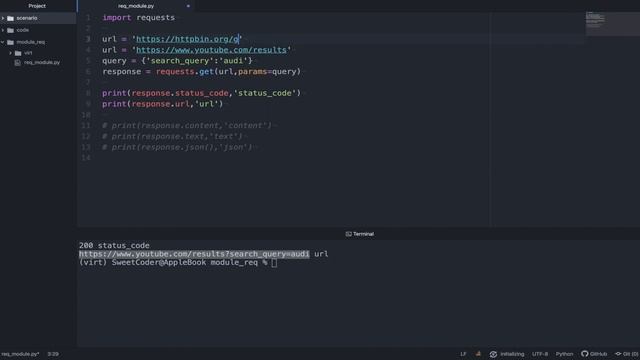Click the line ending LF indicator

coord(463,354)
